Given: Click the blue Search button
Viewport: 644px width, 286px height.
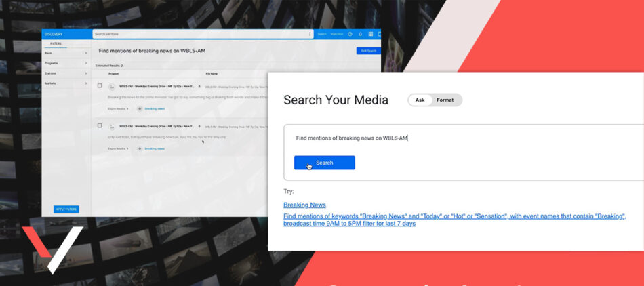Looking at the screenshot, I should pos(325,163).
